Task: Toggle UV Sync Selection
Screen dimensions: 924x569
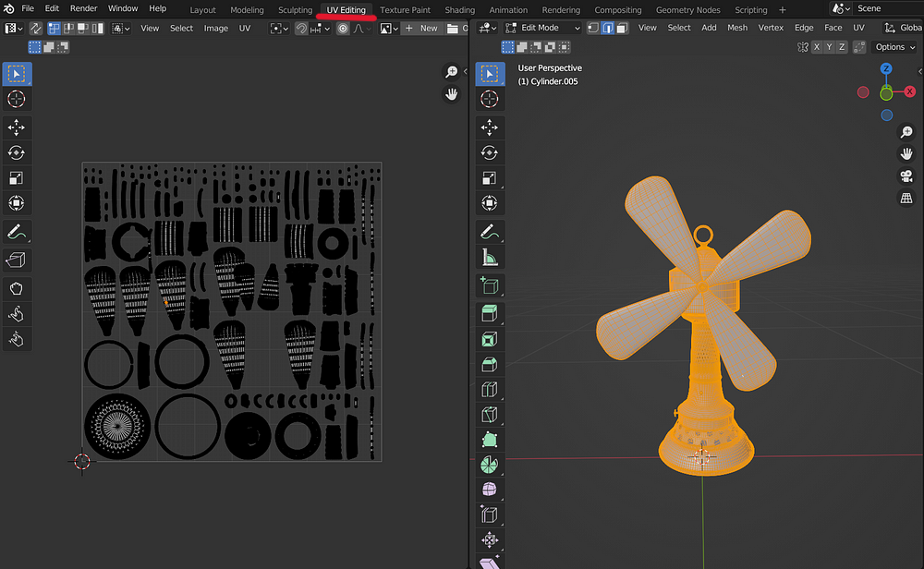Action: 35,29
